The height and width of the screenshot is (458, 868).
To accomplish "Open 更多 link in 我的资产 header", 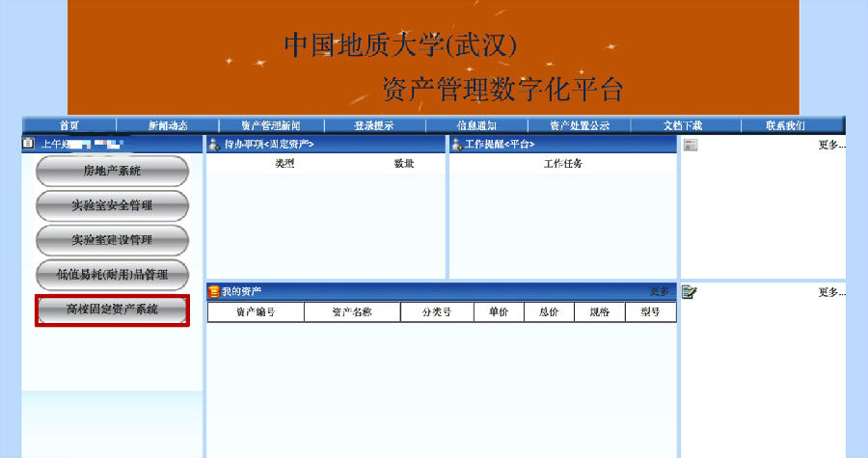I will point(662,291).
